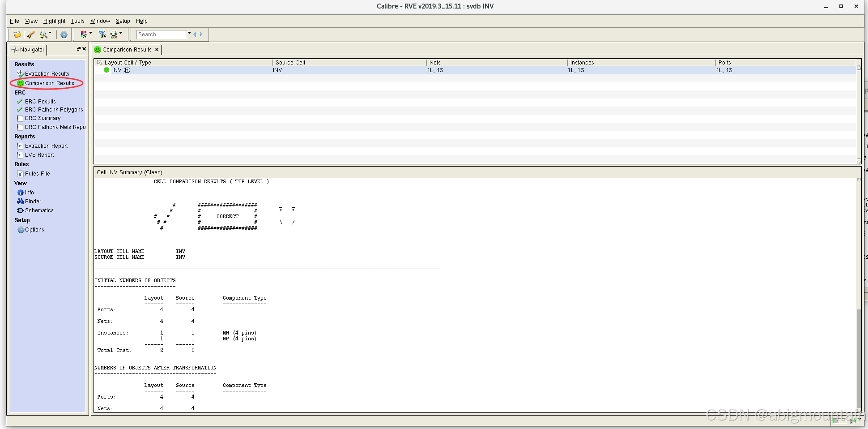Click the green status dot on the INV row

coord(106,70)
